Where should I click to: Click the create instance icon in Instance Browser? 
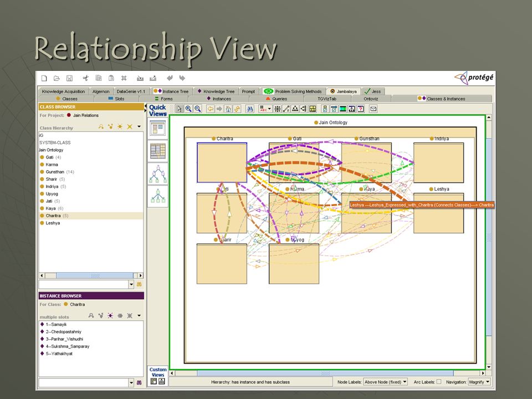click(111, 315)
